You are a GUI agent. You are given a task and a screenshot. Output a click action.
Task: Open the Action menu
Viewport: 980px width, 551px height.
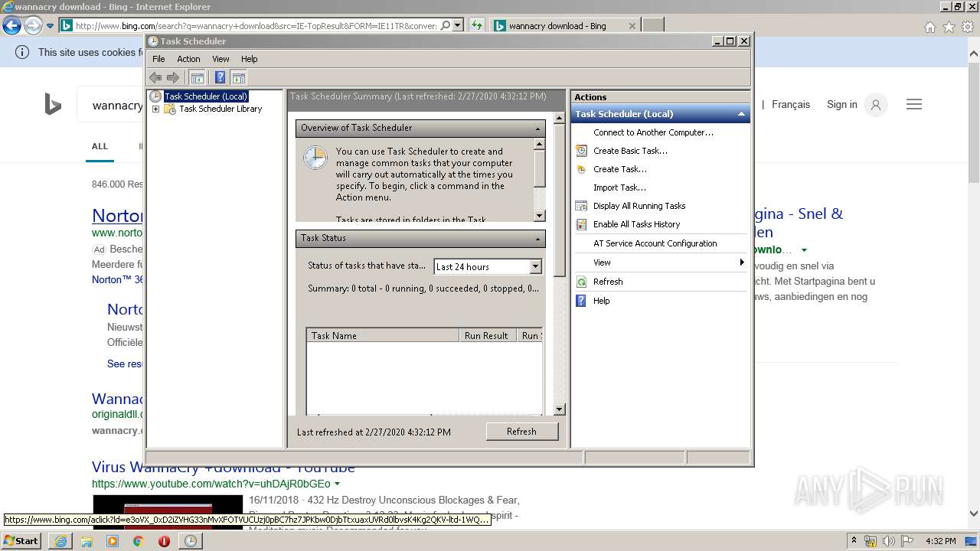click(188, 59)
